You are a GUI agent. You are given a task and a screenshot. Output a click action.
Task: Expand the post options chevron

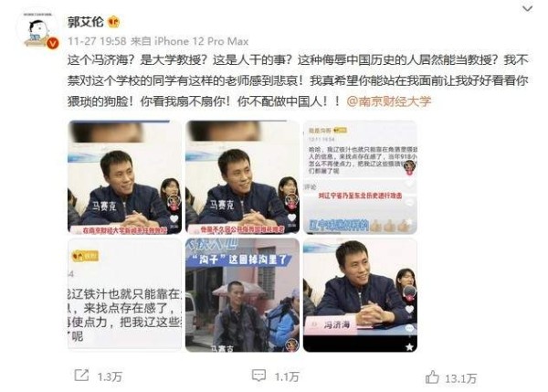pos(527,8)
